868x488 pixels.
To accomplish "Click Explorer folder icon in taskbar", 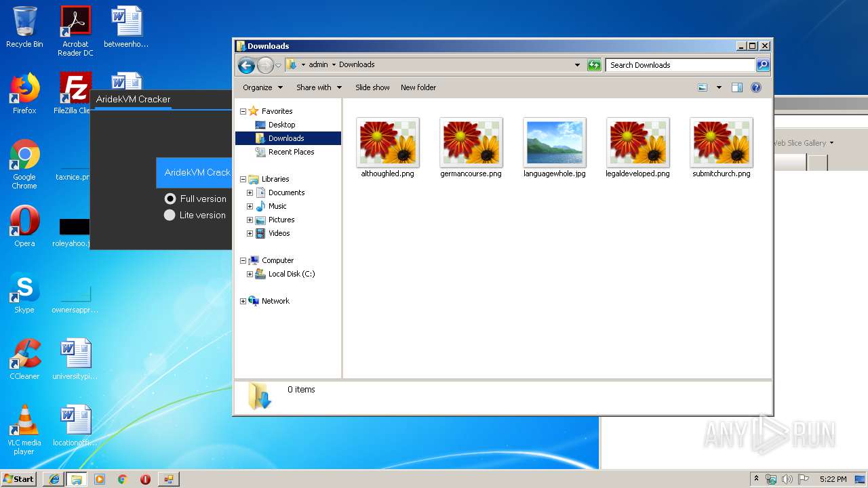I will click(x=76, y=479).
